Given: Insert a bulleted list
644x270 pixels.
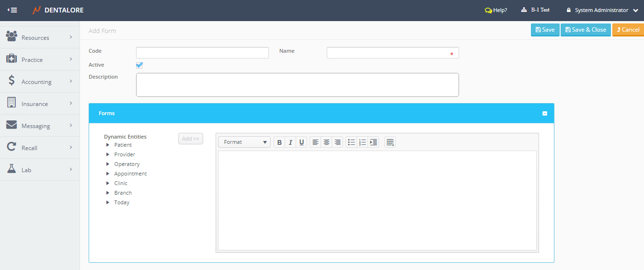Looking at the screenshot, I should pos(351,142).
